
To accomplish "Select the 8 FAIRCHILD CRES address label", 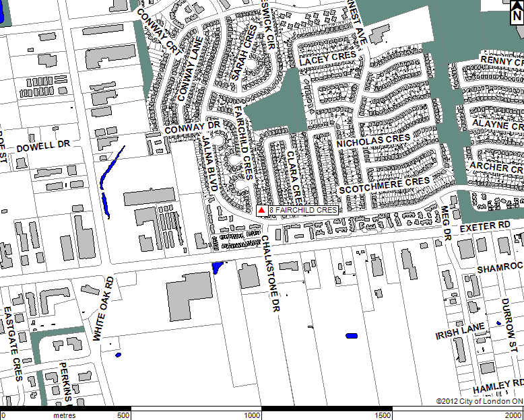I will tap(302, 211).
